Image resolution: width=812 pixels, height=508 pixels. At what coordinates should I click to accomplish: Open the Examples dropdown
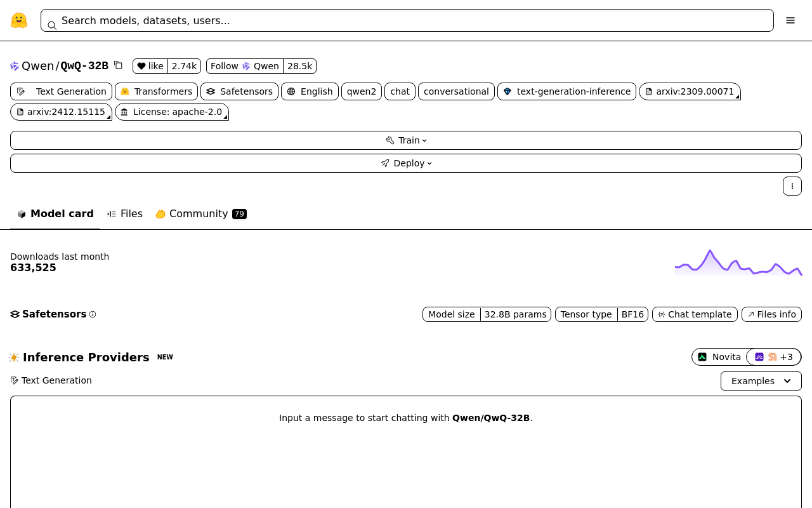click(761, 381)
